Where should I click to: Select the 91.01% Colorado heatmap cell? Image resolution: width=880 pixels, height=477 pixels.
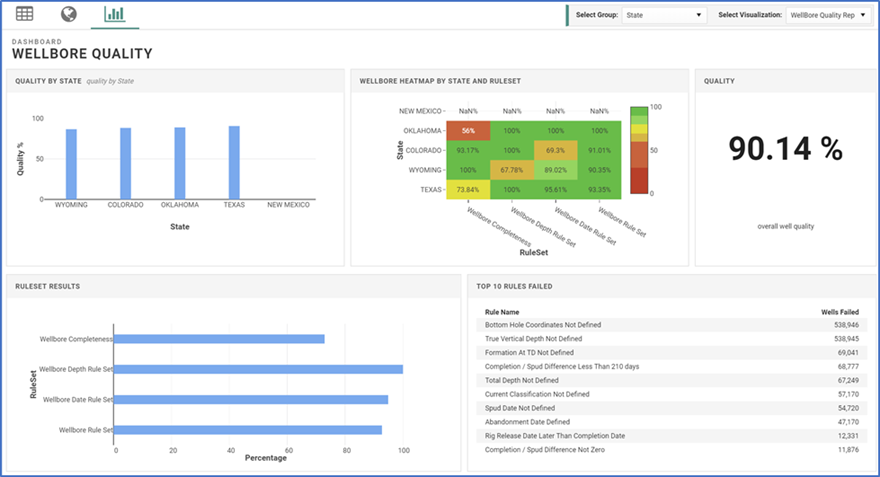tap(599, 150)
